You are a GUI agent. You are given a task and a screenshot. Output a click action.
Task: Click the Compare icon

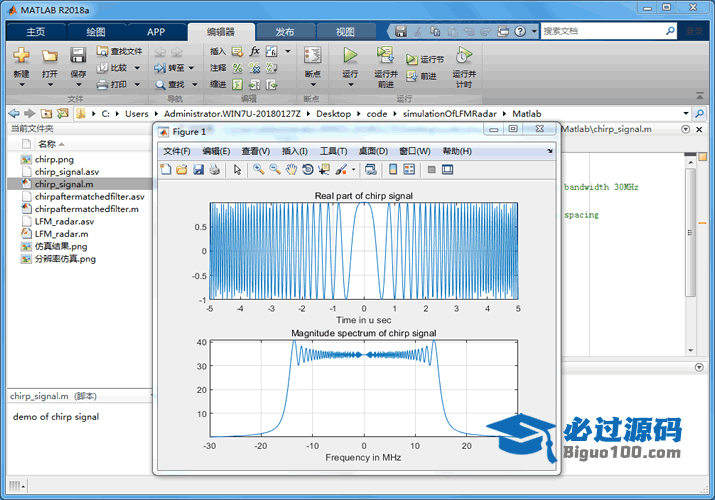click(x=102, y=67)
